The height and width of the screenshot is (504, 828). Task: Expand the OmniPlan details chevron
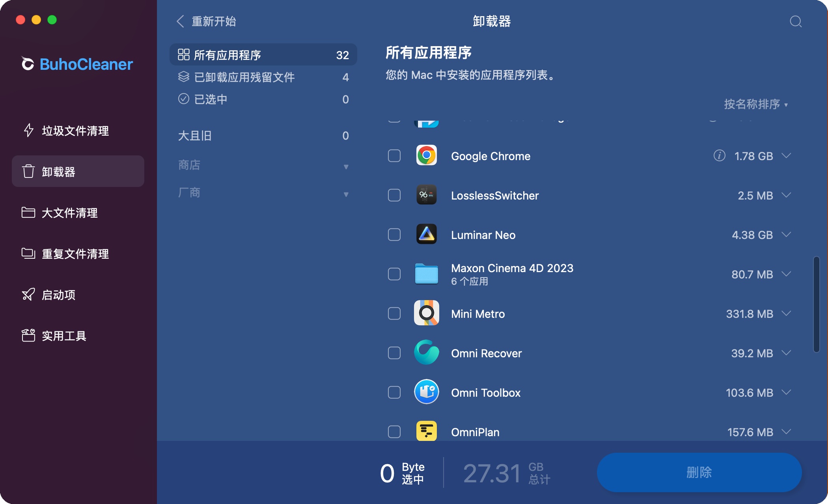click(x=786, y=432)
